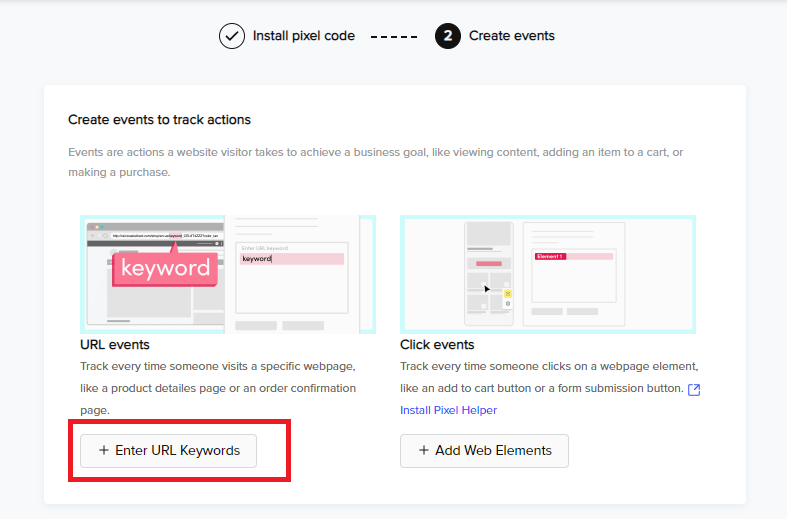Click the keyword input field in the illustration

292,259
